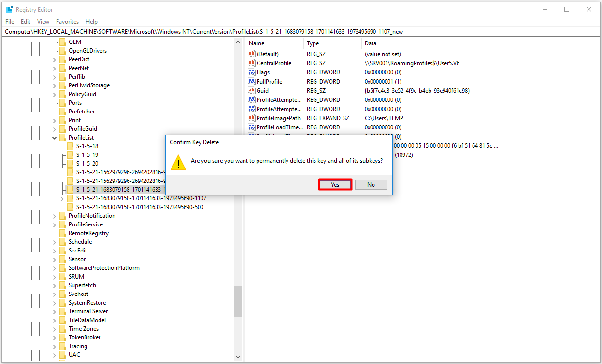Select the Guid string value icon
The height and width of the screenshot is (364, 602).
click(x=251, y=91)
